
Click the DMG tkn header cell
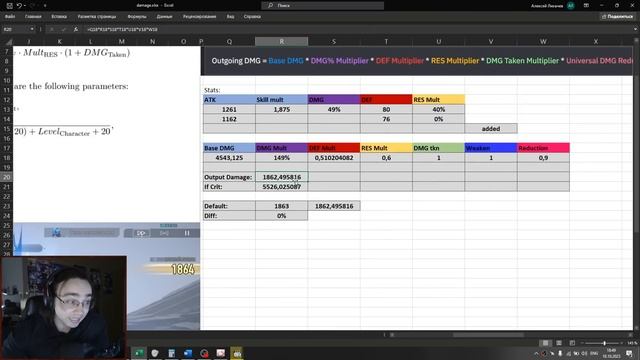coord(438,148)
